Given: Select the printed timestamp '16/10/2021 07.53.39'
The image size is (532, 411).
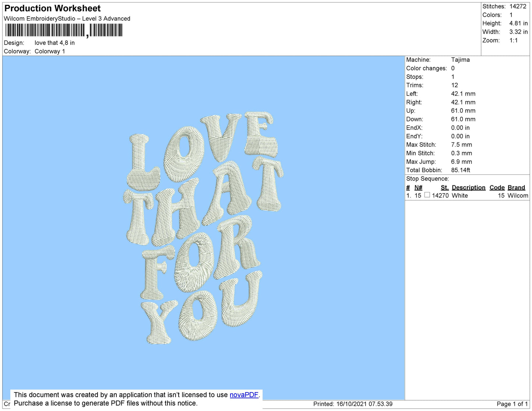Looking at the screenshot, I should [364, 404].
